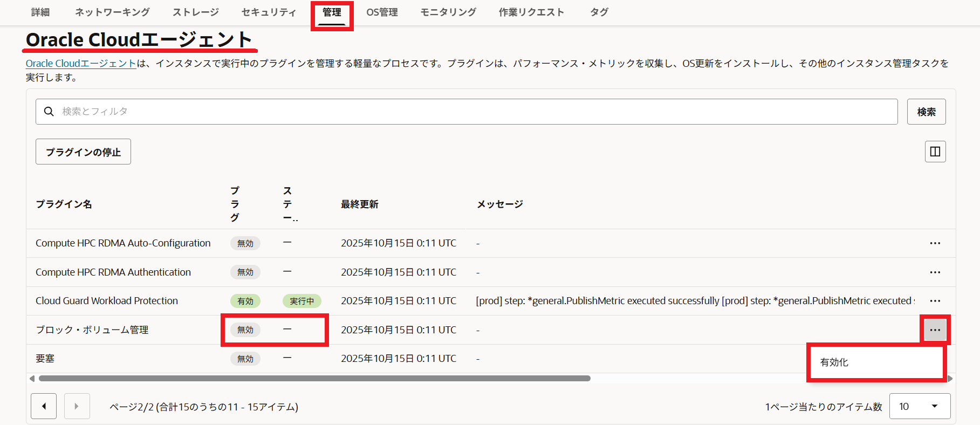Click the プラグ column header

[235, 204]
